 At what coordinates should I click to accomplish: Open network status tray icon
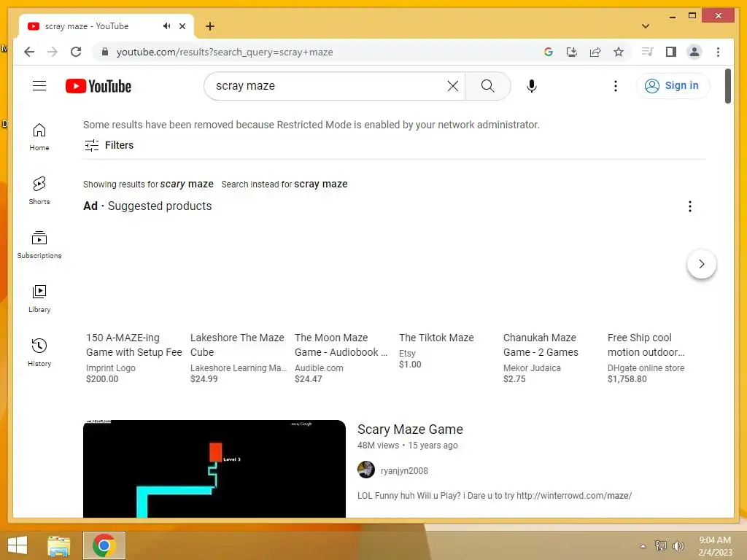coord(661,545)
